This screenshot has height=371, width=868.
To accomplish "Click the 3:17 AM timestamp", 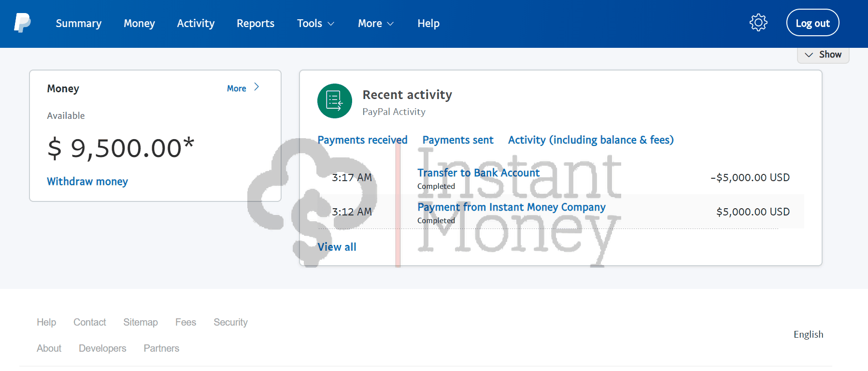I will 352,177.
